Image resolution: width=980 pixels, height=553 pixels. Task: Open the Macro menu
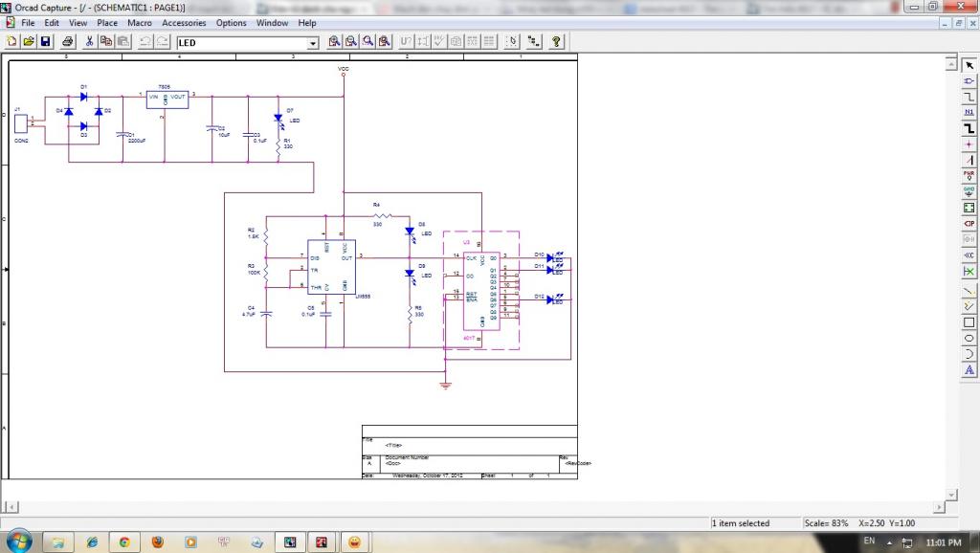pos(140,23)
